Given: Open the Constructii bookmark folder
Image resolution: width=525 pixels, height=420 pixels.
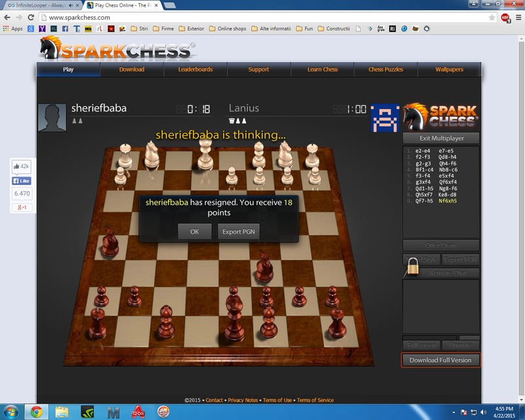Looking at the screenshot, I should (x=334, y=29).
